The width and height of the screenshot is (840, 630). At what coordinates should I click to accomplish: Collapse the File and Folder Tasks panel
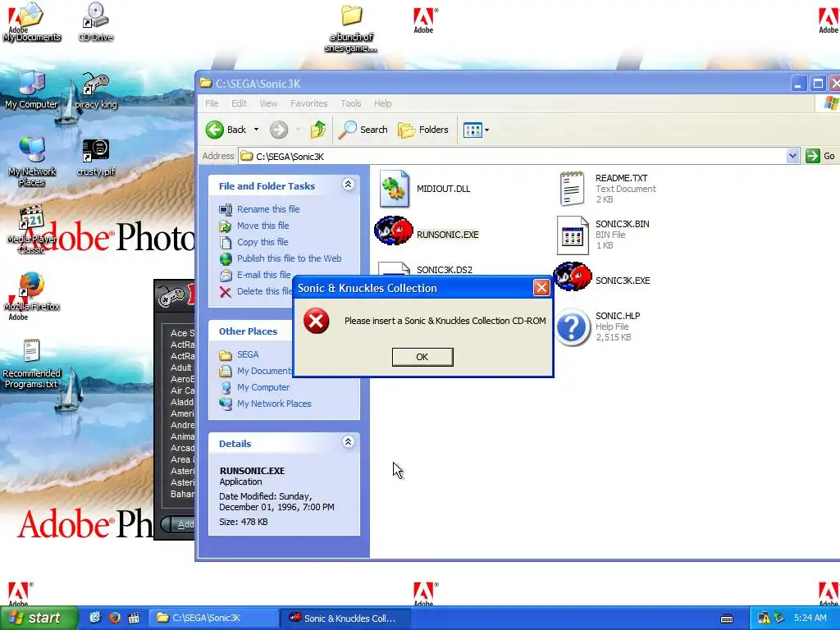pyautogui.click(x=348, y=185)
